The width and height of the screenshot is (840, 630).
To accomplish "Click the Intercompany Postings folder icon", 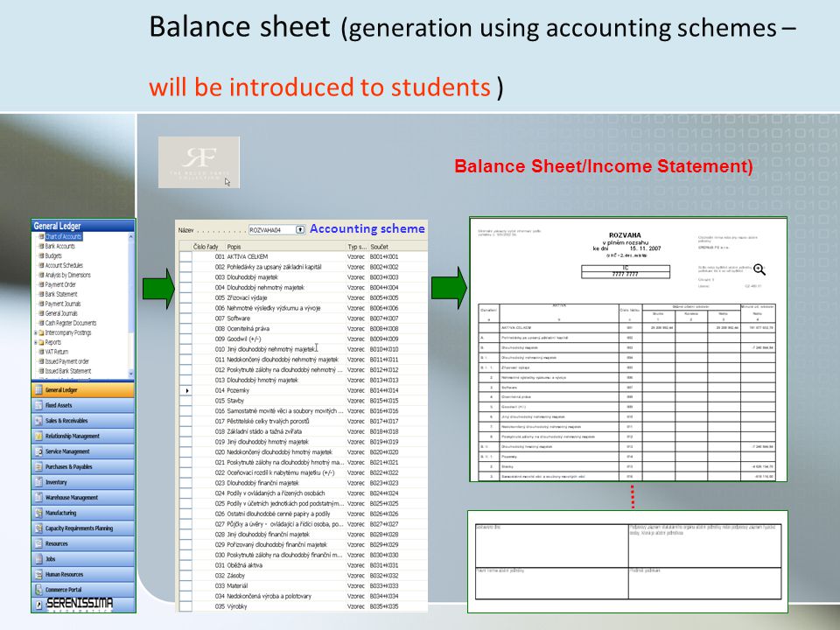I will 41,332.
